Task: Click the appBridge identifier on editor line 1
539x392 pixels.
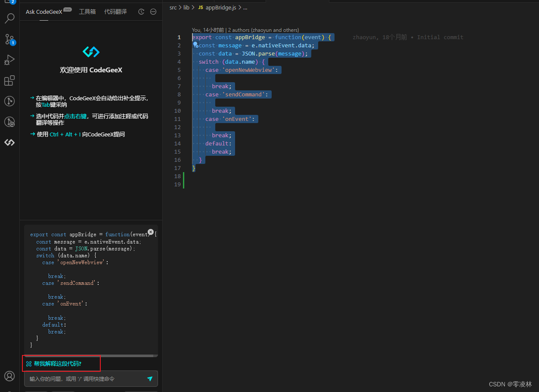Action: click(x=250, y=37)
